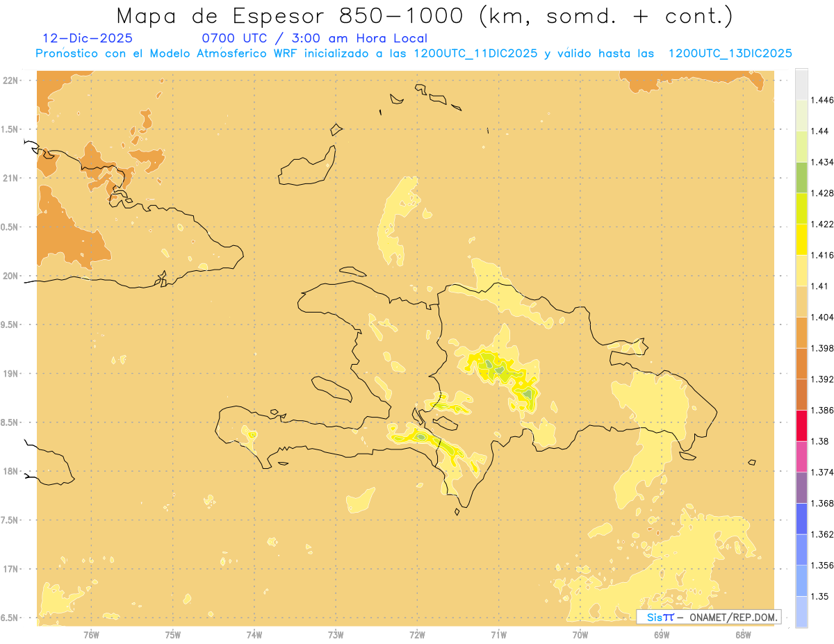
Task: Click the time text '0700 UTC / 3:00 am Hora Local'
Action: [x=315, y=38]
